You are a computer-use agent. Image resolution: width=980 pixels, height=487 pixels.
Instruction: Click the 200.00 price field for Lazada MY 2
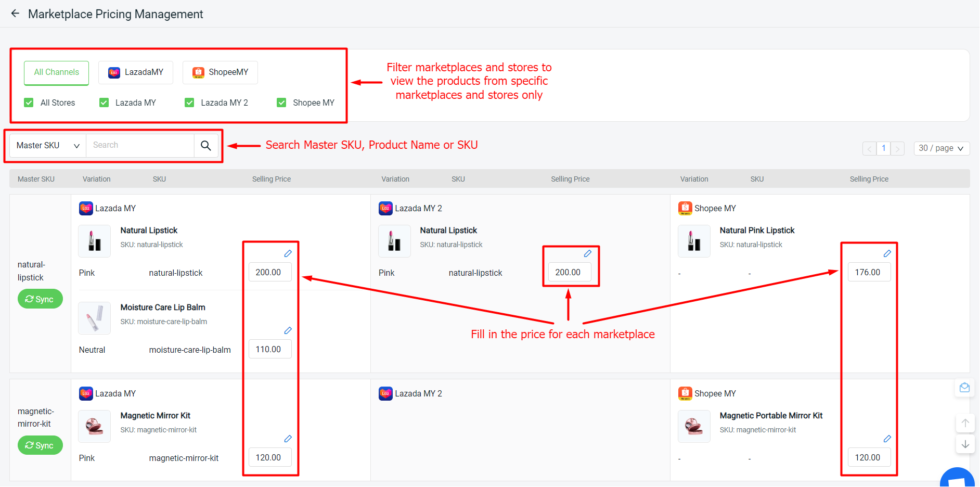click(570, 272)
